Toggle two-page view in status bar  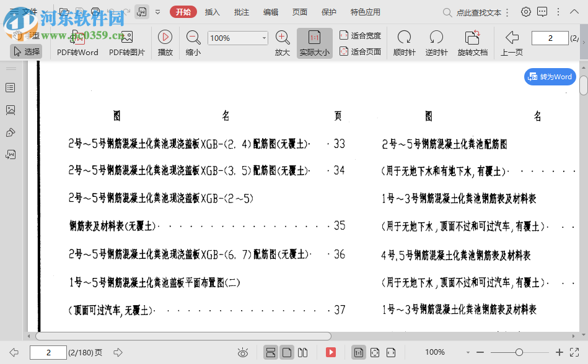coord(303,352)
